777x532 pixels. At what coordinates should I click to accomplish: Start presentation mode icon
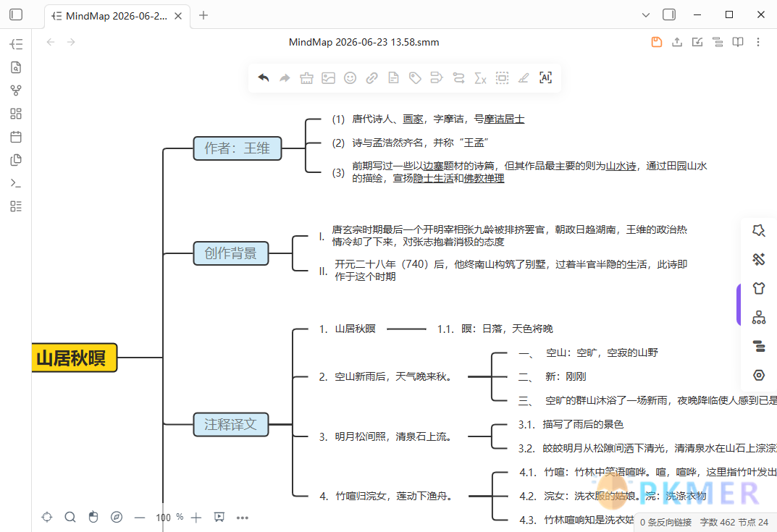tap(219, 517)
